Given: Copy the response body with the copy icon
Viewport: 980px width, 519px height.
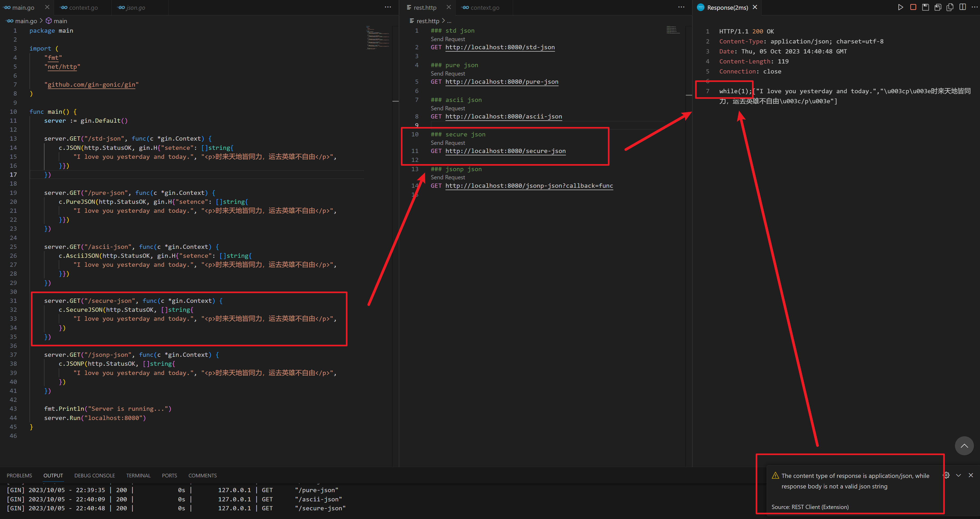Looking at the screenshot, I should 950,7.
